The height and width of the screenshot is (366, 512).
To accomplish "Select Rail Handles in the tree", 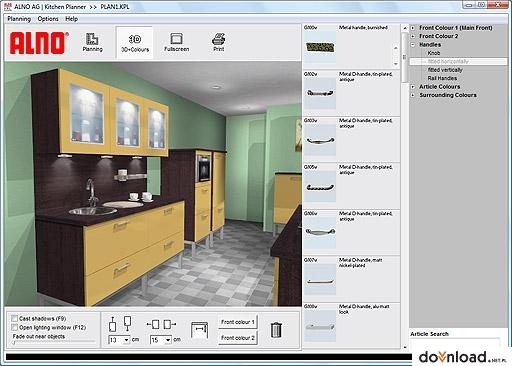I will click(442, 78).
